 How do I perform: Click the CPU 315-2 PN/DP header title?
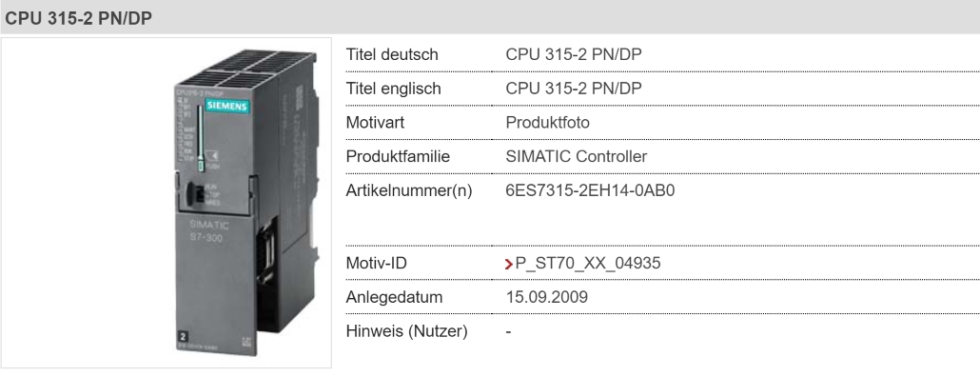[x=79, y=18]
